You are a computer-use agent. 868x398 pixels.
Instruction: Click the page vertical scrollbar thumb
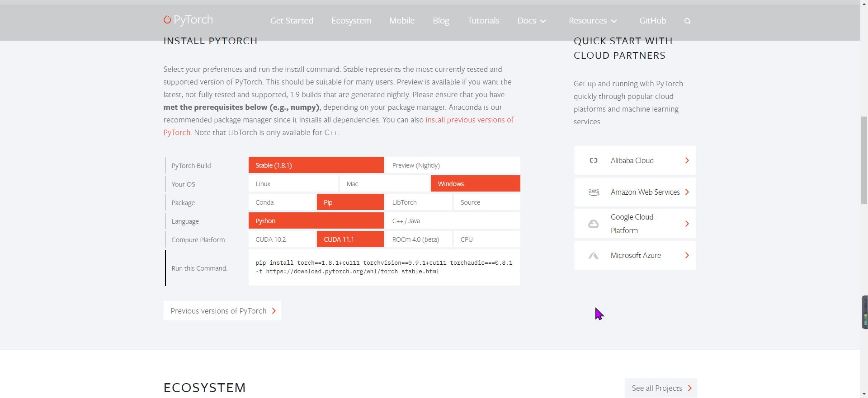pos(864,160)
